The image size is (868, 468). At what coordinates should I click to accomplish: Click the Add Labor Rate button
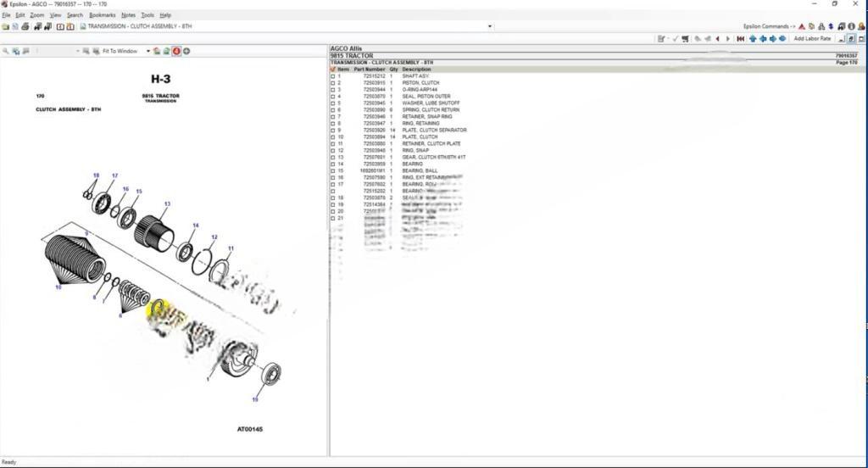811,38
